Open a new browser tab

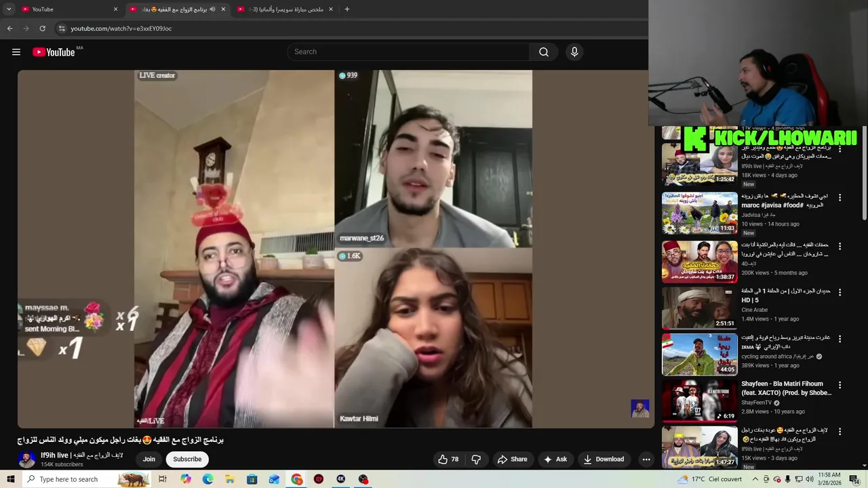point(347,9)
